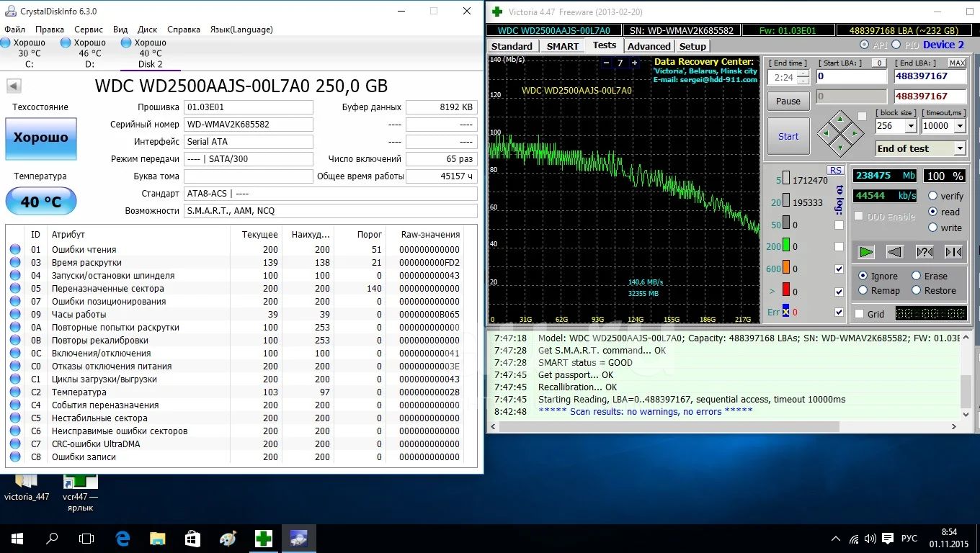Click Victoria's down arrow in the diamond pad
This screenshot has height=553, width=980.
[x=839, y=148]
